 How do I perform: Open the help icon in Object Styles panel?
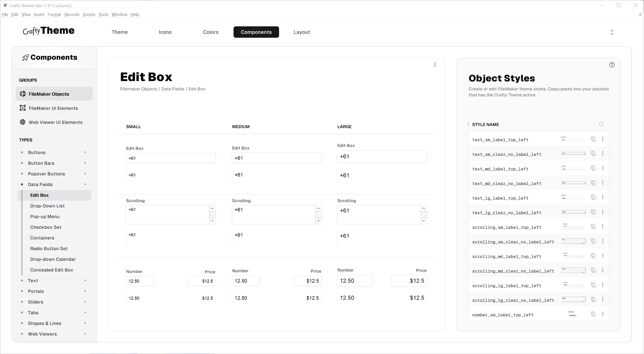click(612, 65)
